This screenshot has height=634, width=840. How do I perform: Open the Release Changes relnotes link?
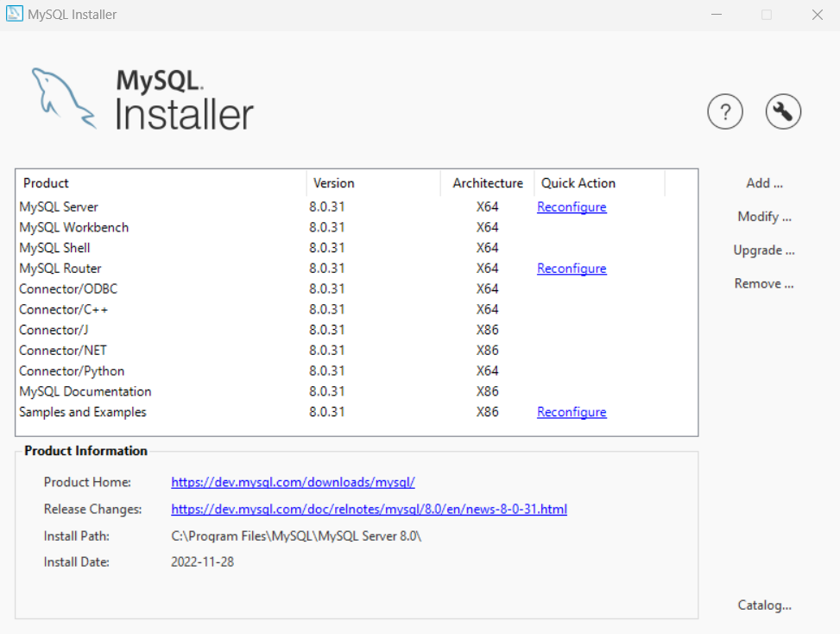pyautogui.click(x=369, y=509)
